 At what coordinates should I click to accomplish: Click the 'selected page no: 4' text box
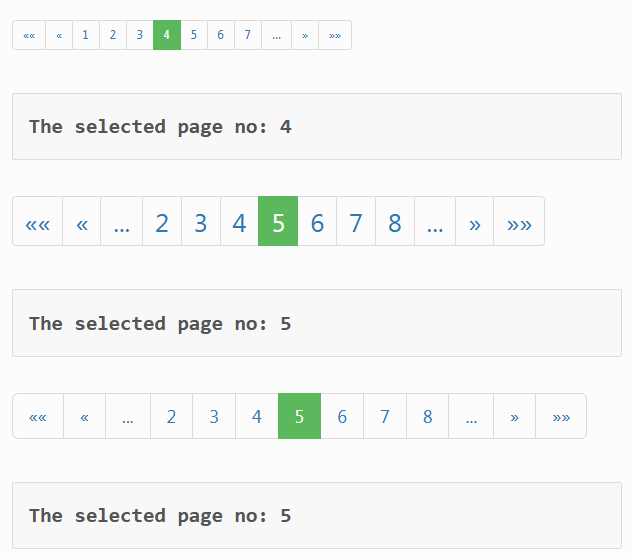[x=317, y=127]
